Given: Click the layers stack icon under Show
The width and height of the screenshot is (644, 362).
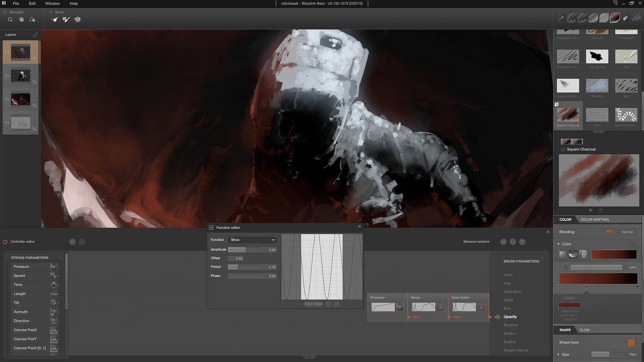Looking at the screenshot, I should [x=77, y=19].
